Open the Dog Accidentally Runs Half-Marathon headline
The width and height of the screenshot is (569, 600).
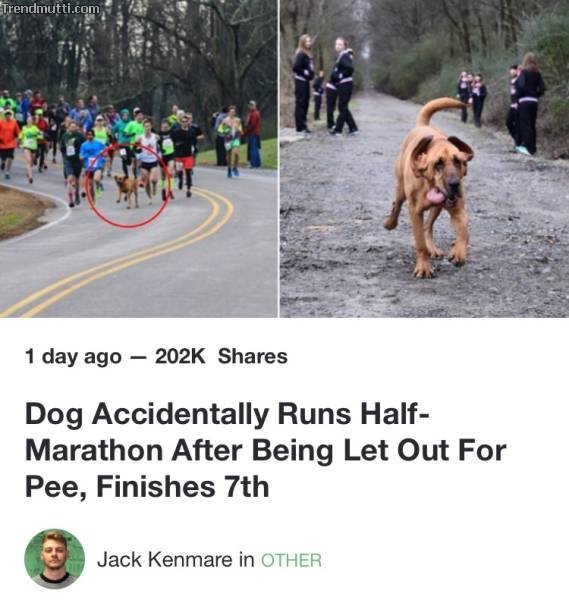tap(266, 450)
